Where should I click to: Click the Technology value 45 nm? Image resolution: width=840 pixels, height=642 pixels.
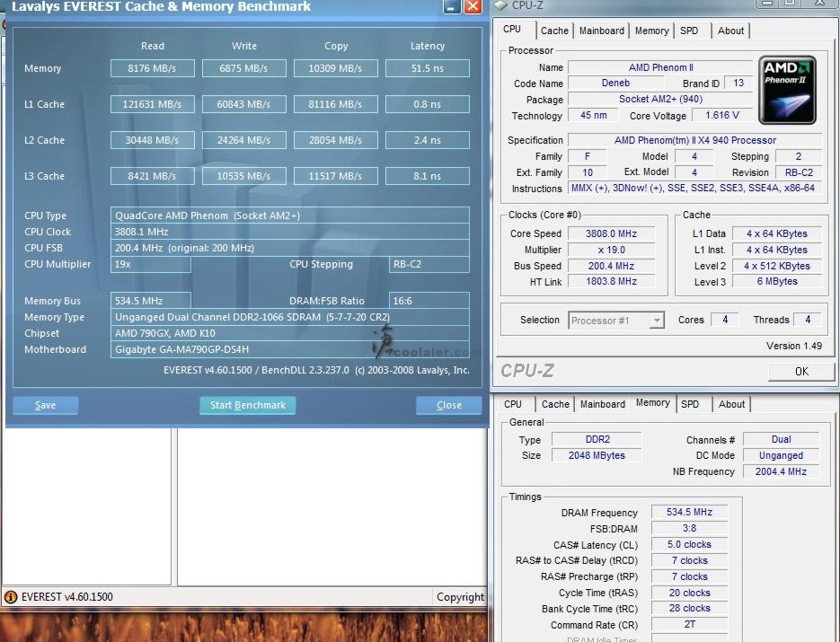593,115
